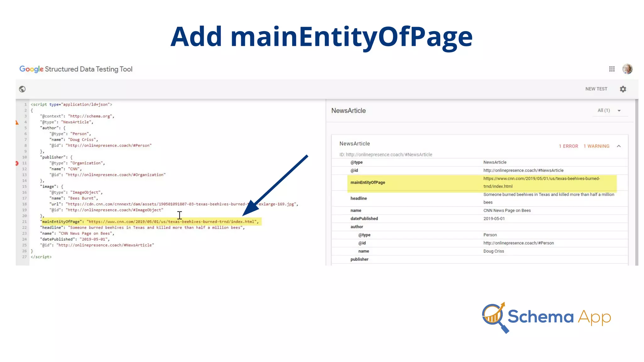Click the datePublished property row
644x362 pixels.
(480, 219)
